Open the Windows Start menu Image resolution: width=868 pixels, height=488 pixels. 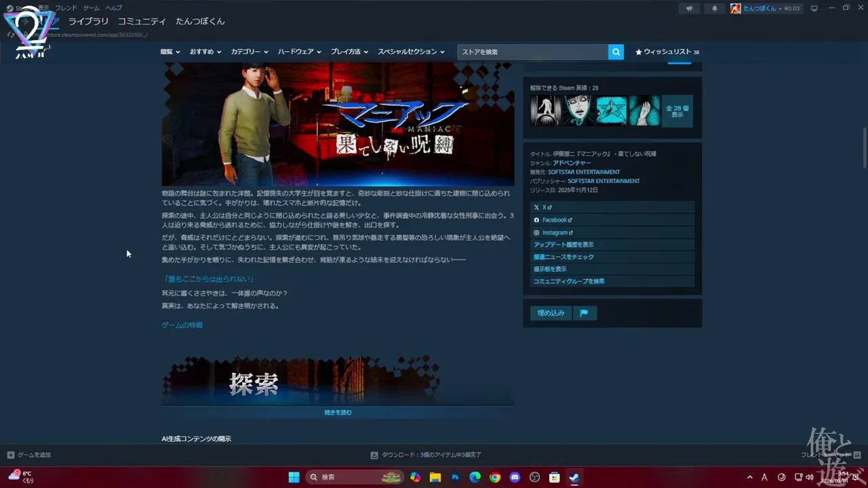[x=294, y=477]
